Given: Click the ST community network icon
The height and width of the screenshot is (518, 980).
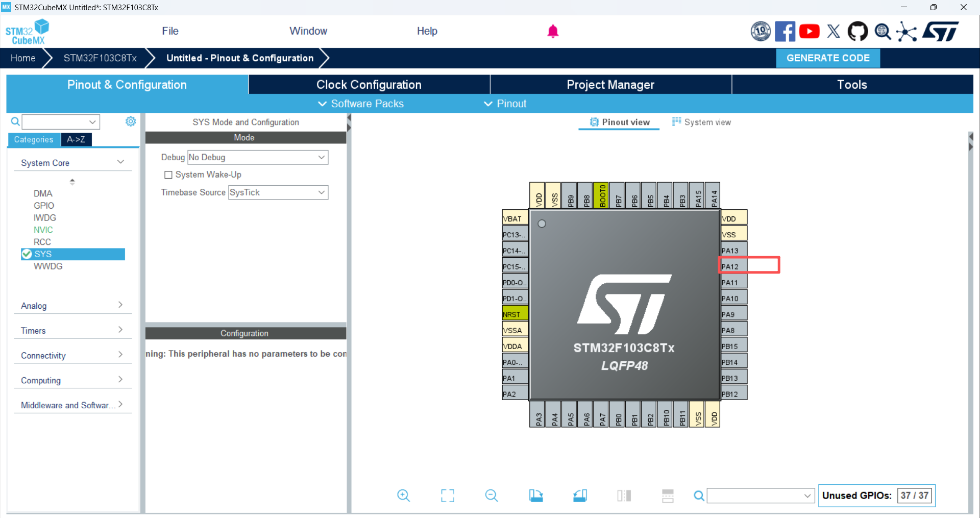Looking at the screenshot, I should [906, 32].
